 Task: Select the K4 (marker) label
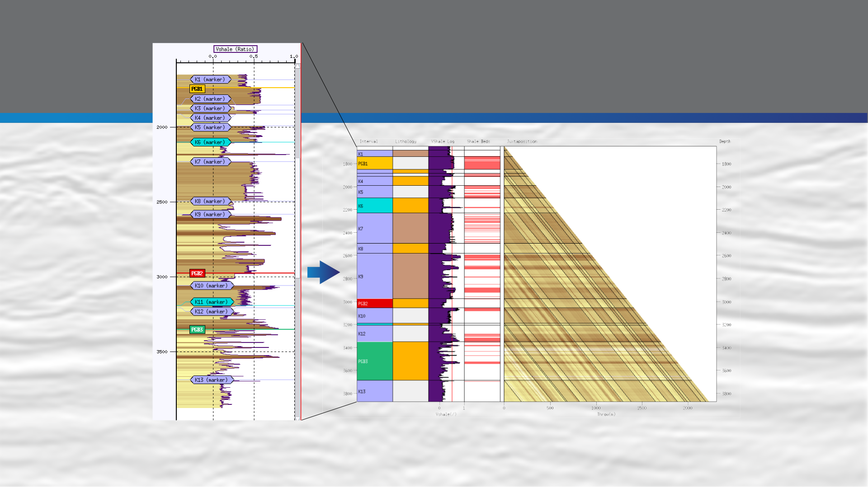(x=211, y=118)
